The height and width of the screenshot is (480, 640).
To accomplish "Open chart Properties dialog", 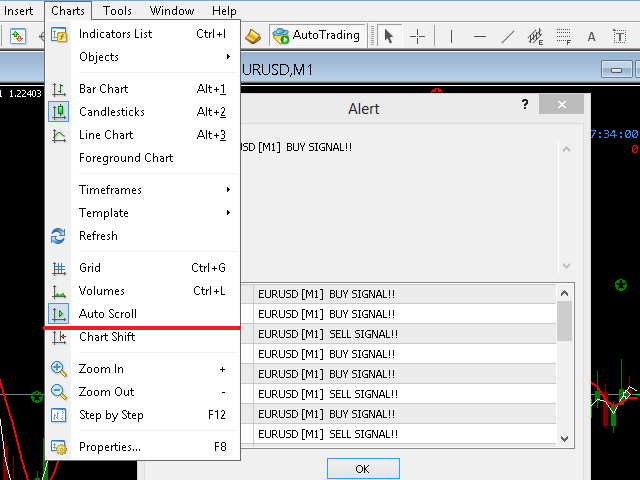I will click(x=142, y=447).
